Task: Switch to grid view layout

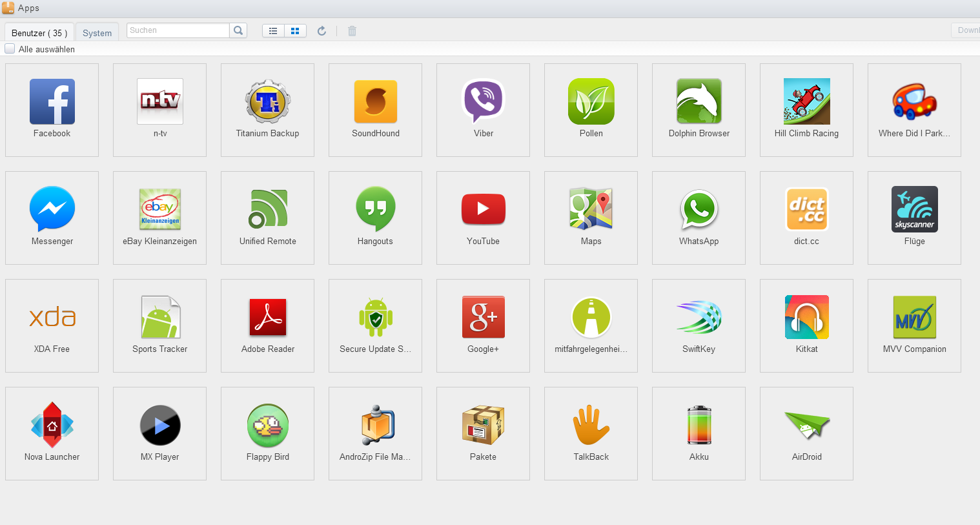Action: coord(295,31)
